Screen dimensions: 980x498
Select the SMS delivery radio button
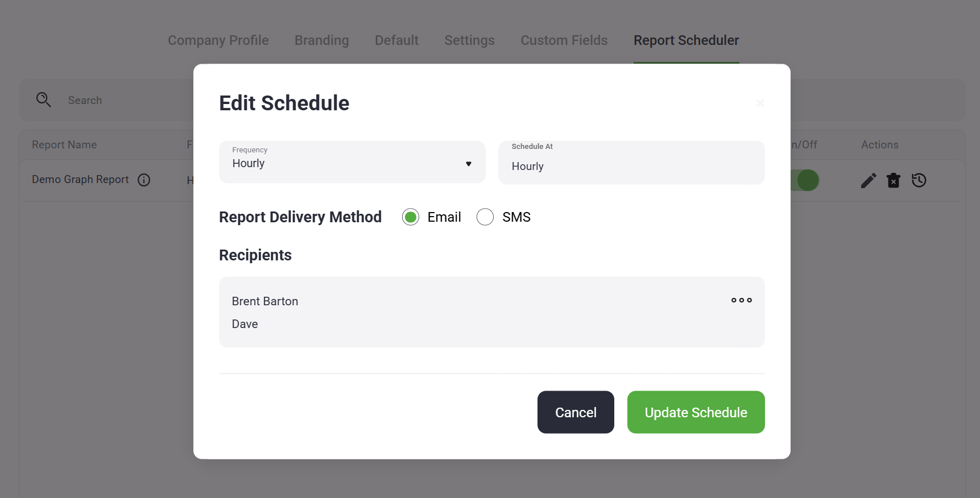[x=485, y=217]
